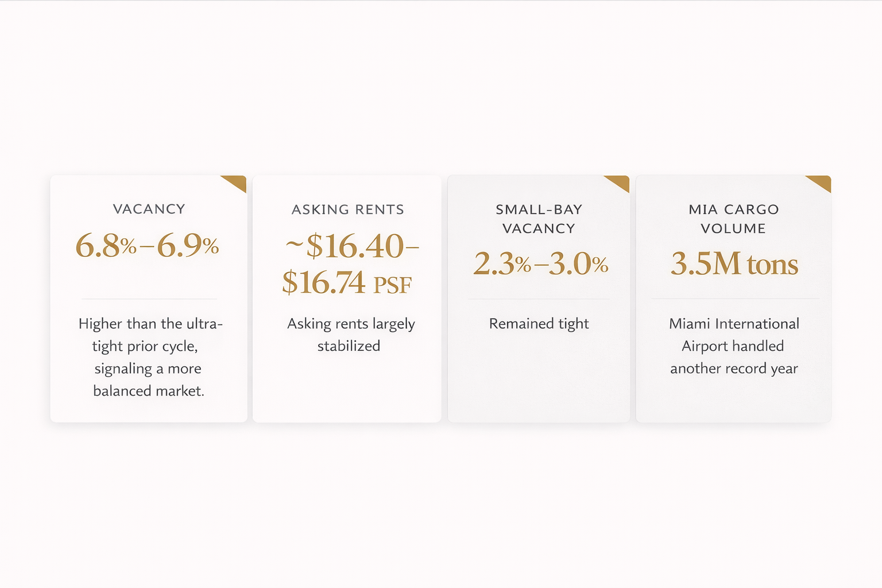Click the gold corner on the MIA Cargo Volume card
Image resolution: width=882 pixels, height=588 pixels.
822,182
